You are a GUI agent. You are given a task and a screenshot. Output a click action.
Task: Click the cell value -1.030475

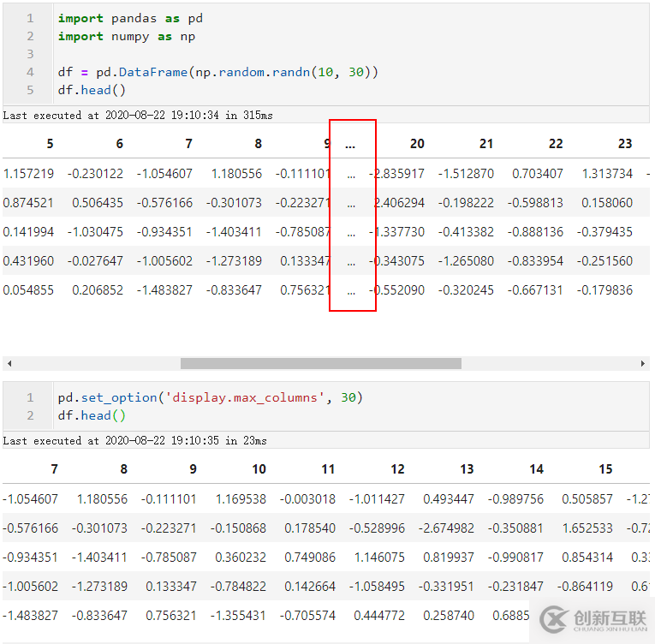(95, 231)
